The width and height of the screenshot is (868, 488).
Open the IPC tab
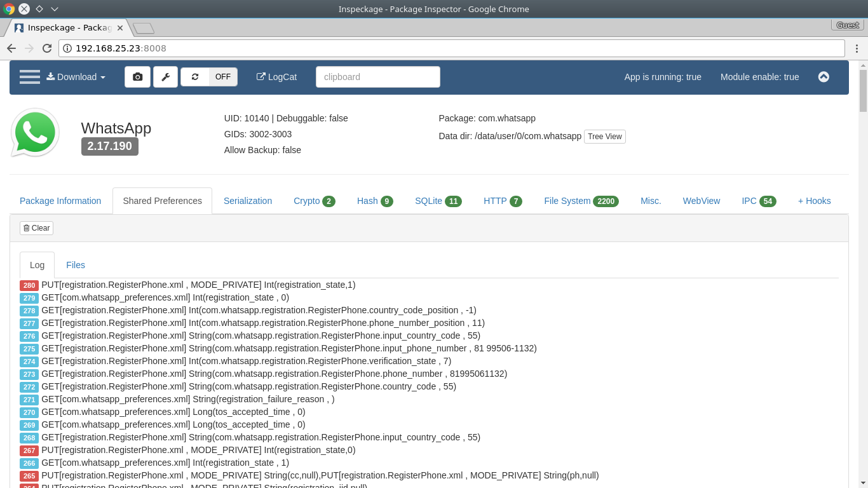(x=759, y=201)
